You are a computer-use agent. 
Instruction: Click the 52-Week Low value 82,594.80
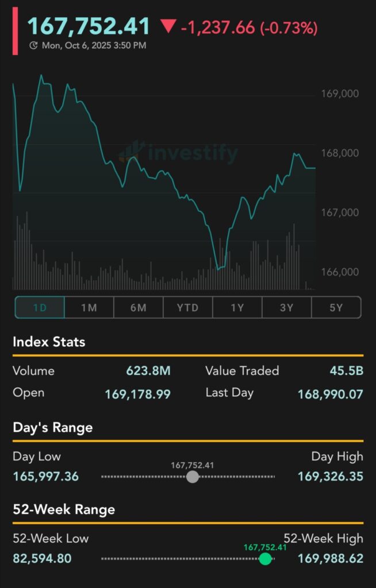click(x=43, y=558)
